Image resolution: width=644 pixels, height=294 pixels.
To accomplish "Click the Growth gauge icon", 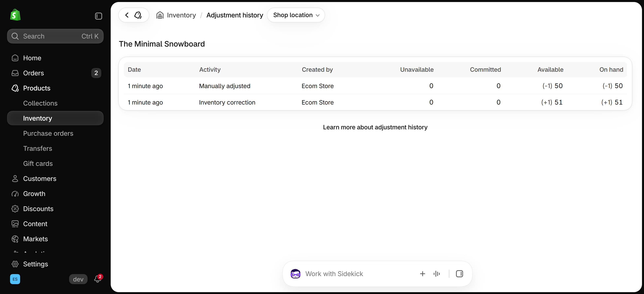I will (x=15, y=194).
